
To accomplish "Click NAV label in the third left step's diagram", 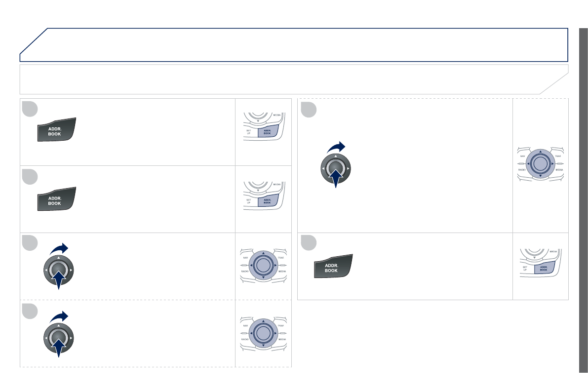I will coord(245,258).
